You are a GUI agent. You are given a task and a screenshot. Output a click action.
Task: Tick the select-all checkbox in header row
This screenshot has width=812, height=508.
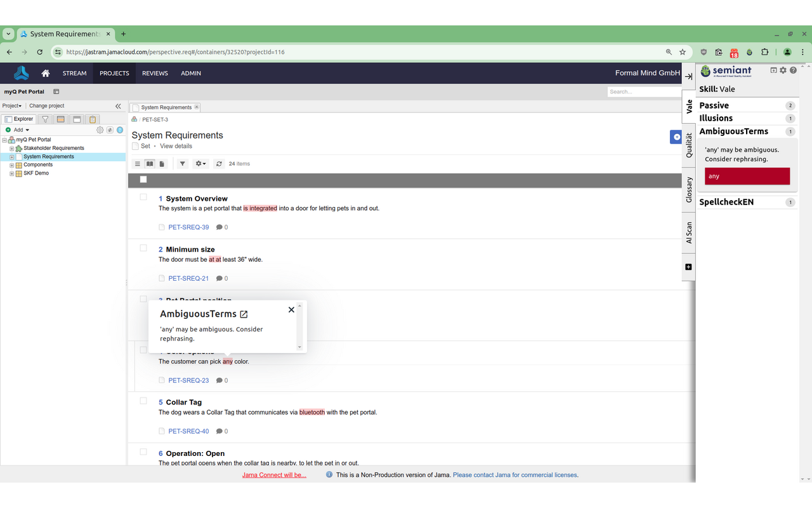pos(143,180)
